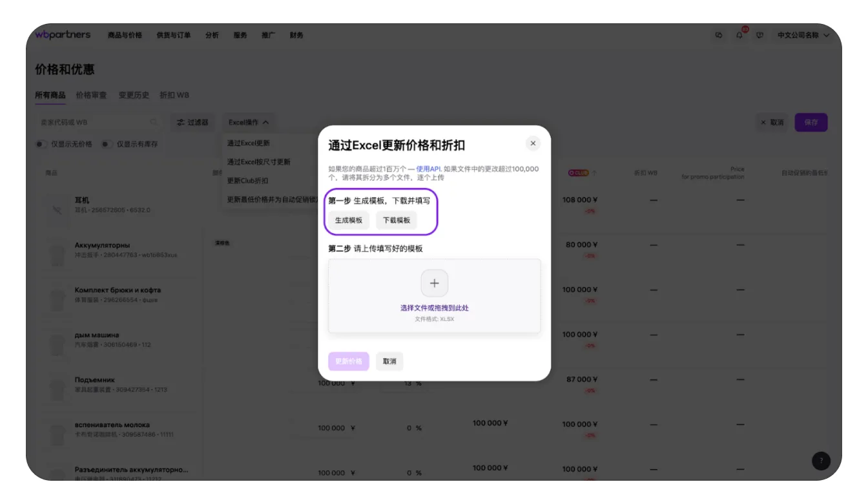The width and height of the screenshot is (868, 504).
Task: Open the 变更历史 tab
Action: coord(134,95)
